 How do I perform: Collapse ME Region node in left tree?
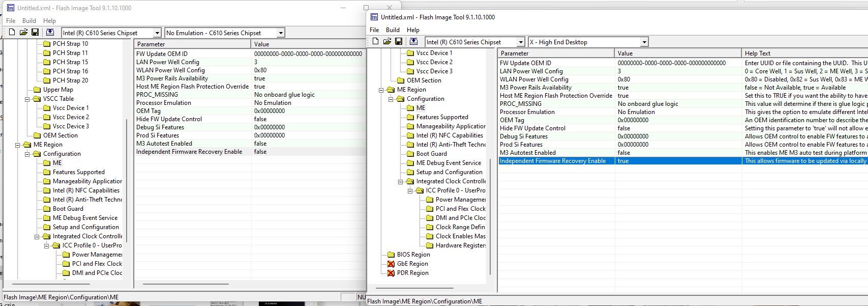pyautogui.click(x=18, y=145)
